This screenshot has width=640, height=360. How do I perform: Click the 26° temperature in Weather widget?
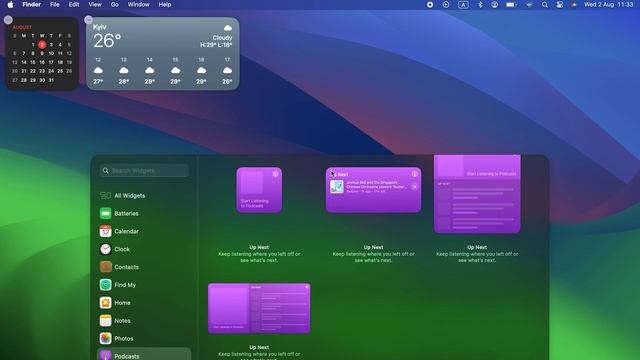click(x=107, y=41)
